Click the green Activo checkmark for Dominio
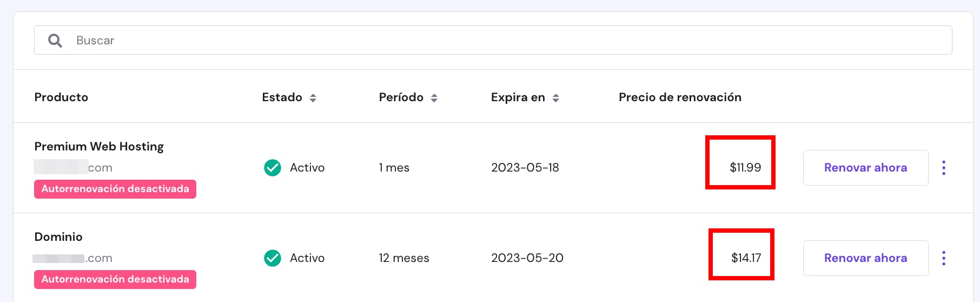 273,258
